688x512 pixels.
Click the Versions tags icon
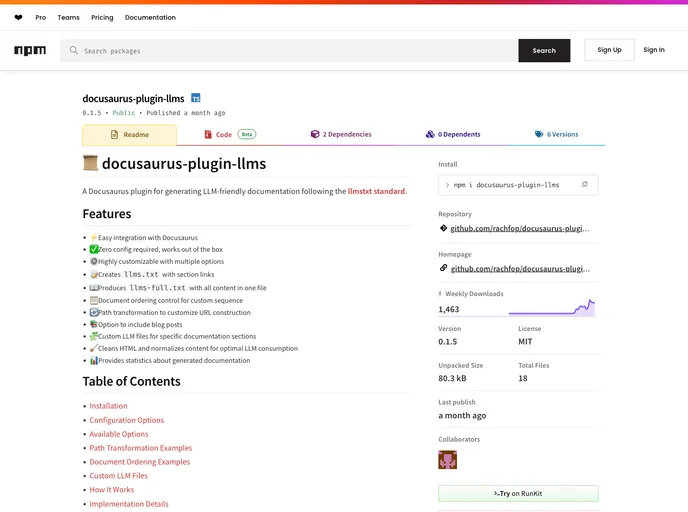pos(539,134)
